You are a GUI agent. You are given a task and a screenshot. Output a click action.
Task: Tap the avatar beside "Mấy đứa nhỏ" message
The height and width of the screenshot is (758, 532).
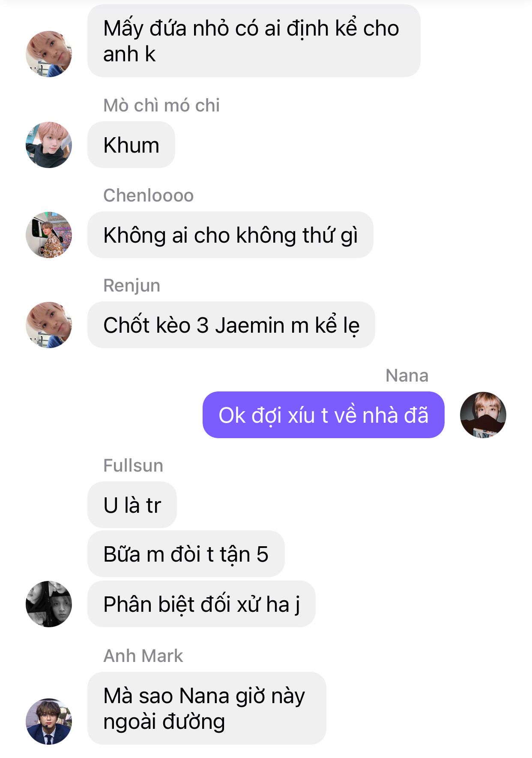[49, 54]
